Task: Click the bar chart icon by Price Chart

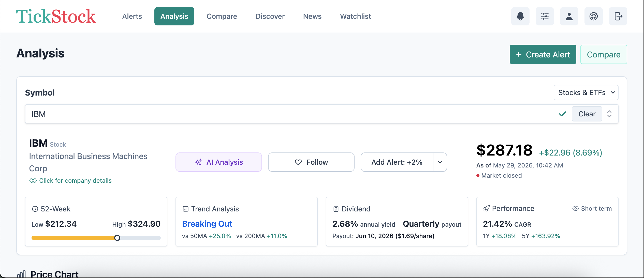Action: click(22, 274)
